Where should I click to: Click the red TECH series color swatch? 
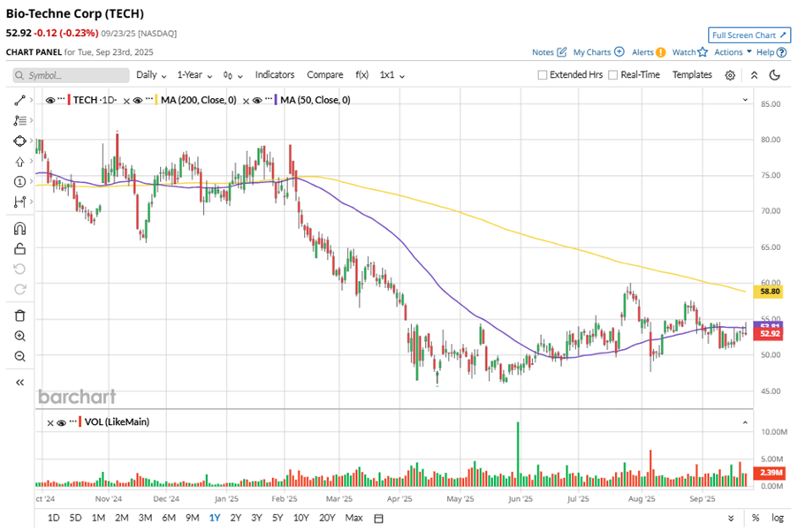[69, 100]
